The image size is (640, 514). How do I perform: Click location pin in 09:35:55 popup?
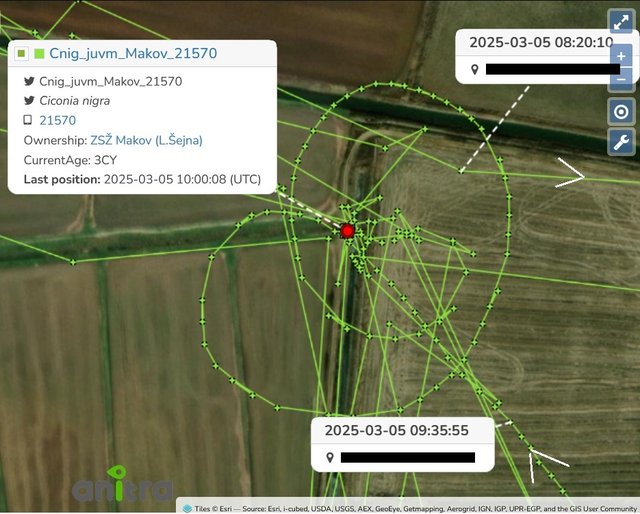click(x=330, y=457)
